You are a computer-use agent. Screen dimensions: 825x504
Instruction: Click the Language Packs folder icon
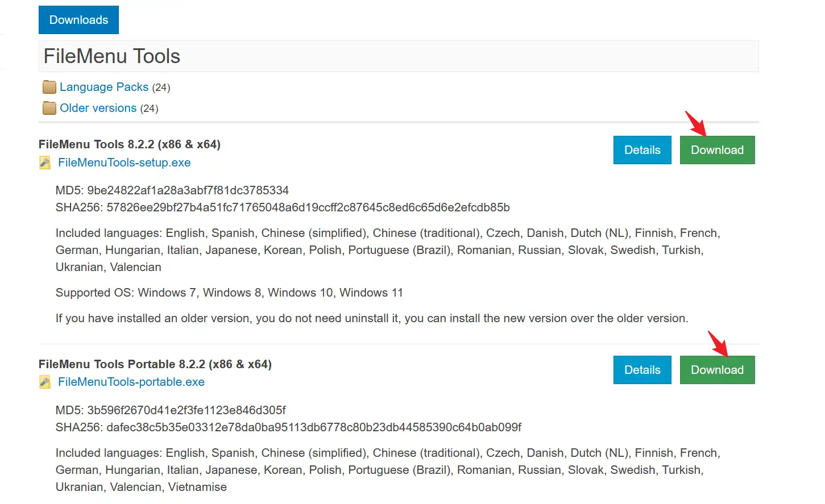coord(49,87)
